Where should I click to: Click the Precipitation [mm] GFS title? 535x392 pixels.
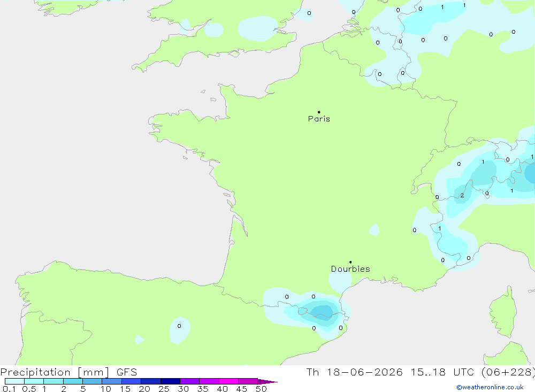pyautogui.click(x=68, y=372)
